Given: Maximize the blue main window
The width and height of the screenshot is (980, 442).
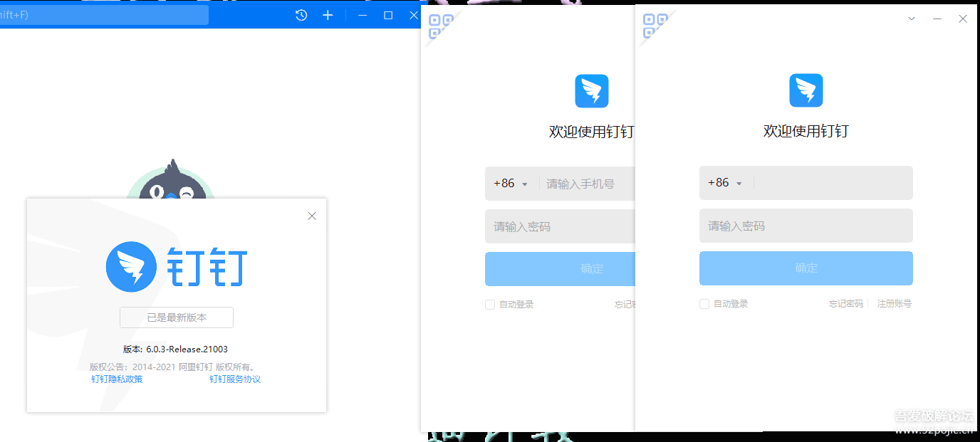Looking at the screenshot, I should tap(388, 15).
